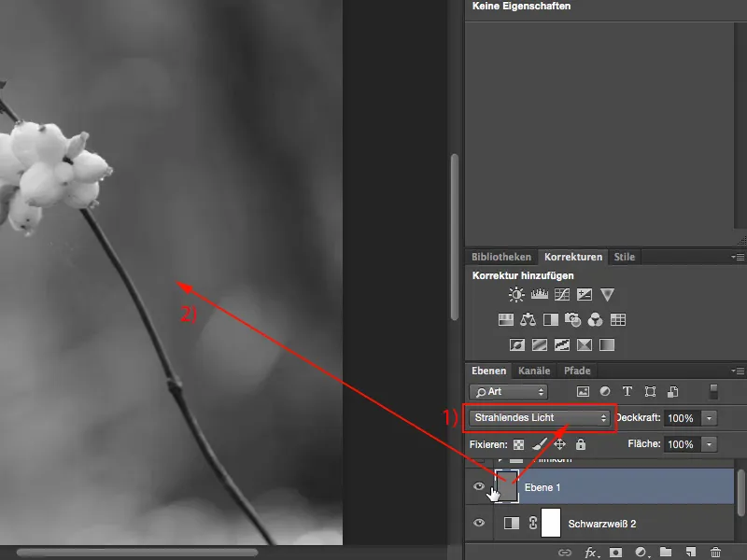The height and width of the screenshot is (560, 747).
Task: Hide the Schwarzweiß 2 layer
Action: tap(479, 523)
